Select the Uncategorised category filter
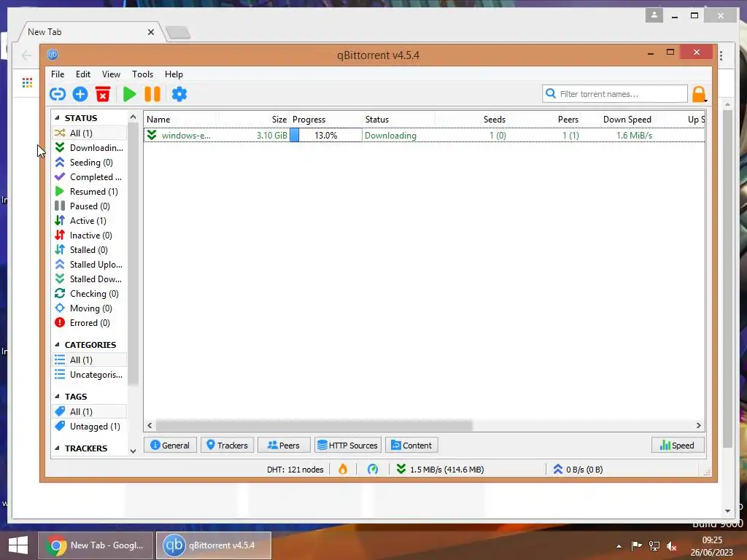This screenshot has height=560, width=747. [89, 375]
